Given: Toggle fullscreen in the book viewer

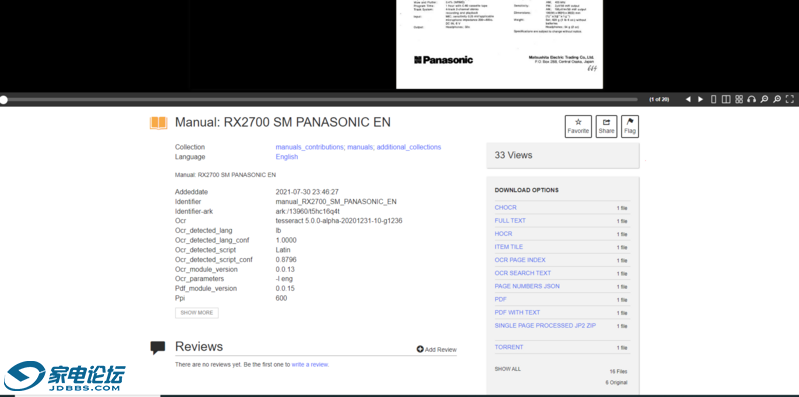Looking at the screenshot, I should (790, 99).
